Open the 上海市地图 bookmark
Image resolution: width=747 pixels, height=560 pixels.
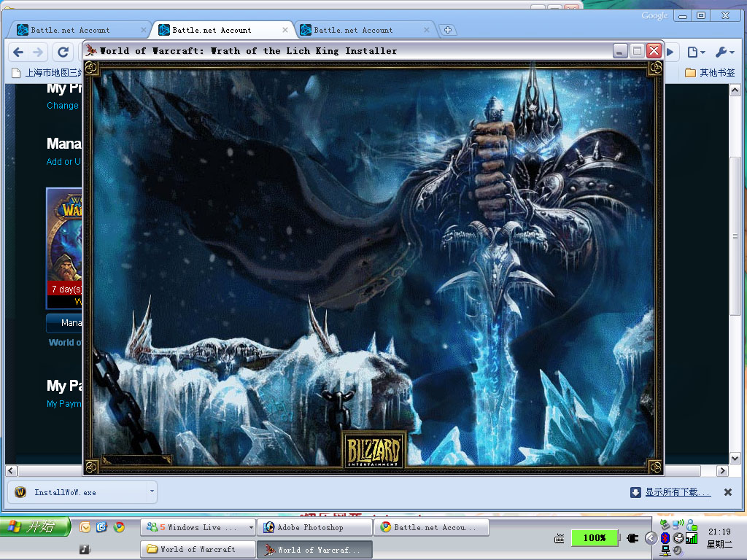click(47, 73)
